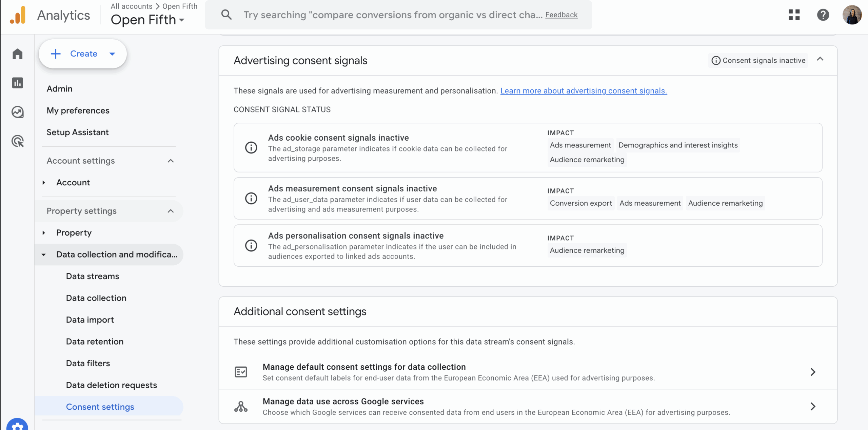This screenshot has width=868, height=430.
Task: Collapse the Advertising consent signals panel
Action: tap(820, 59)
